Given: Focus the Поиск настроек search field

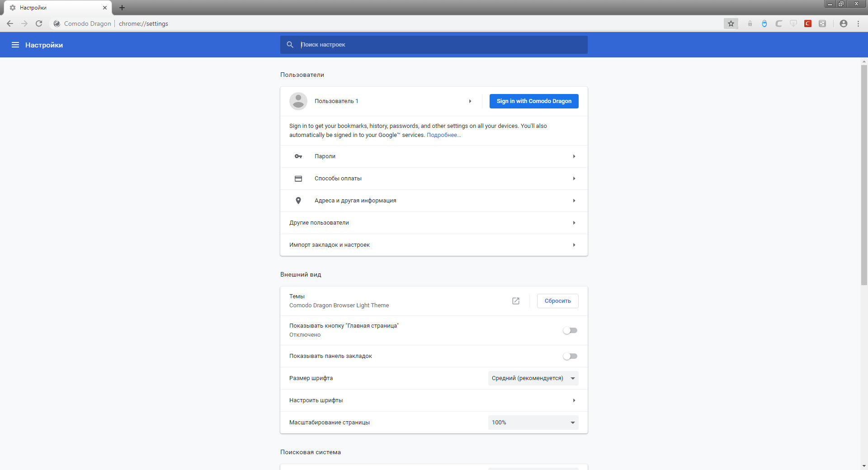Looking at the screenshot, I should pyautogui.click(x=434, y=45).
